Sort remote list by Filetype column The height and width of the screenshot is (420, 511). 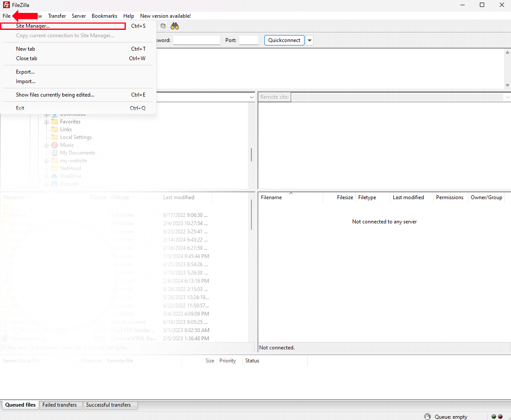click(373, 197)
